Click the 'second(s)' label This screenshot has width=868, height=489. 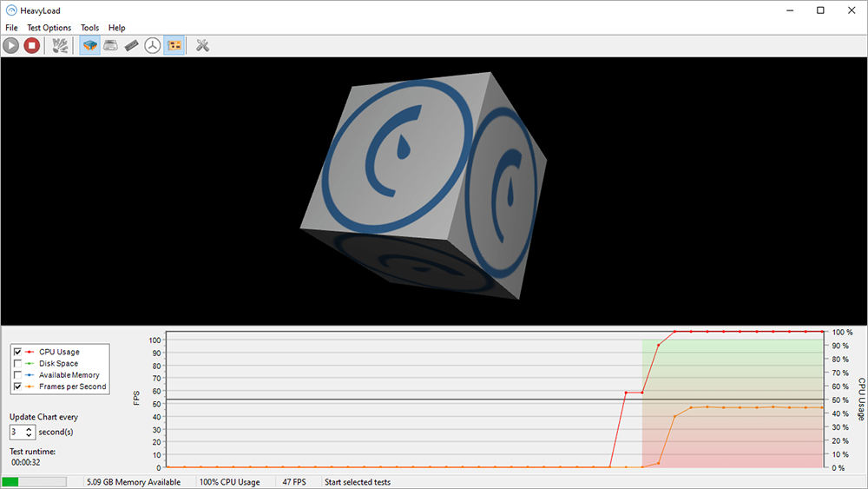[56, 432]
